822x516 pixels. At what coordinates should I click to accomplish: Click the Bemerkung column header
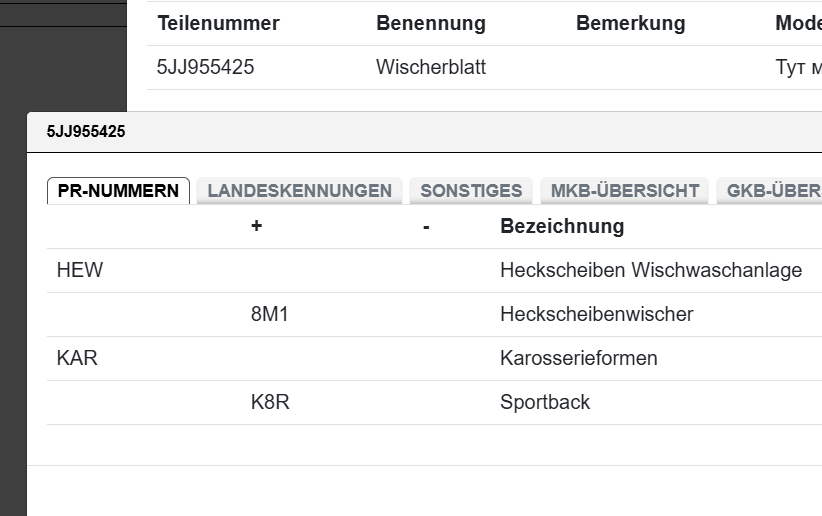[x=630, y=23]
